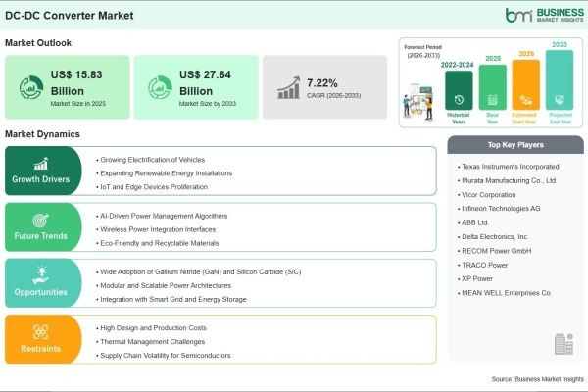Click the Growth Drivers bar chart icon
The width and height of the screenshot is (588, 392).
click(x=41, y=164)
